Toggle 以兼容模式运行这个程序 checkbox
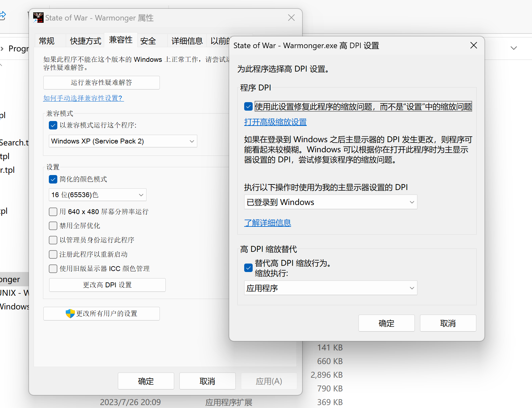The width and height of the screenshot is (532, 408). [53, 125]
